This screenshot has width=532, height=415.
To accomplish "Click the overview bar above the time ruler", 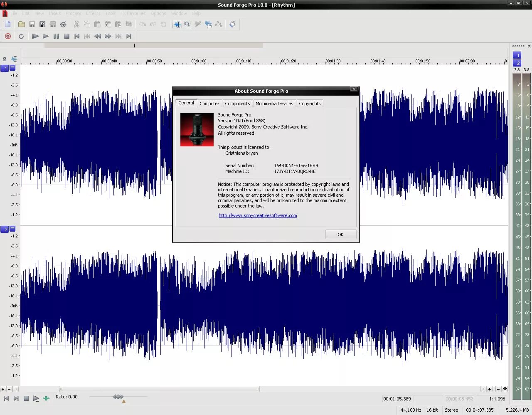I will point(153,45).
